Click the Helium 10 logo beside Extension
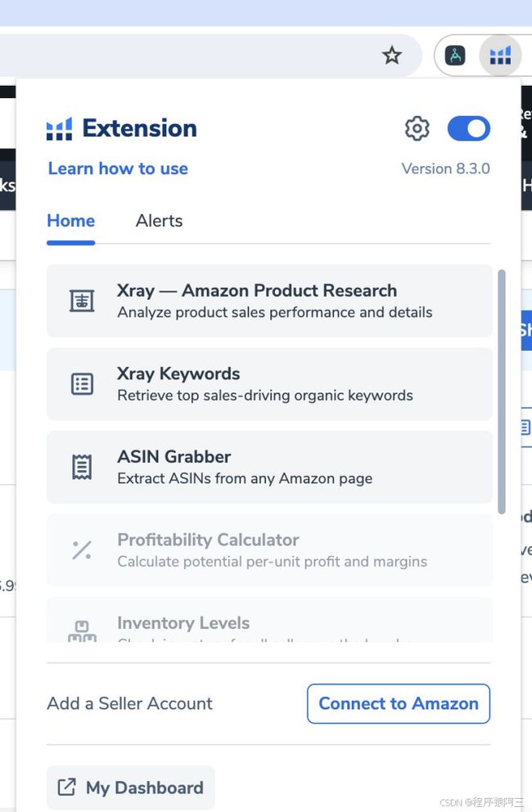532x812 pixels. pos(59,128)
